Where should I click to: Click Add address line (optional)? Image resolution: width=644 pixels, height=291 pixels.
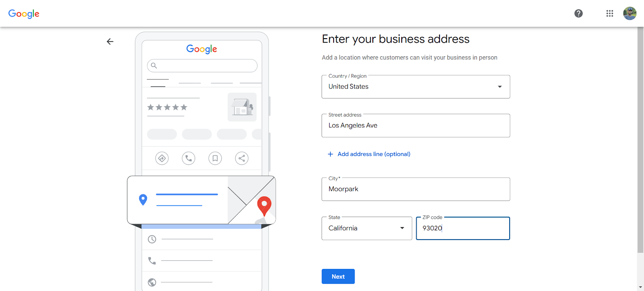(x=374, y=154)
